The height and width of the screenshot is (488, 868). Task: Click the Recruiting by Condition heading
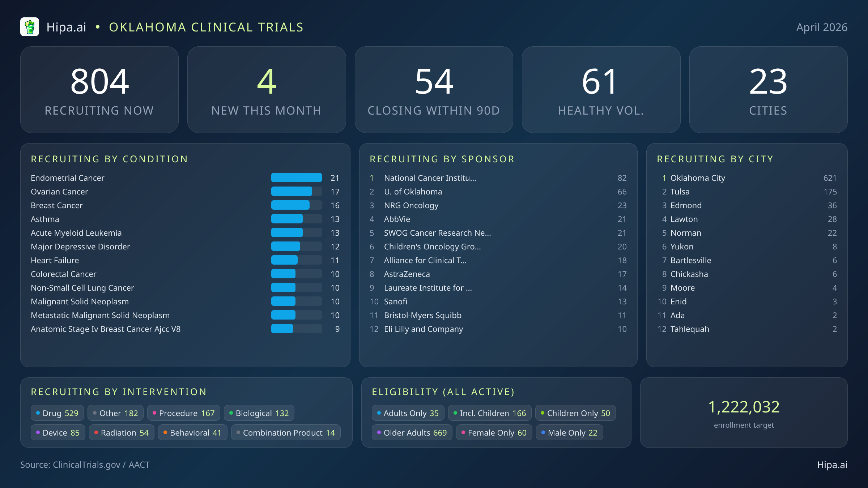pyautogui.click(x=109, y=159)
